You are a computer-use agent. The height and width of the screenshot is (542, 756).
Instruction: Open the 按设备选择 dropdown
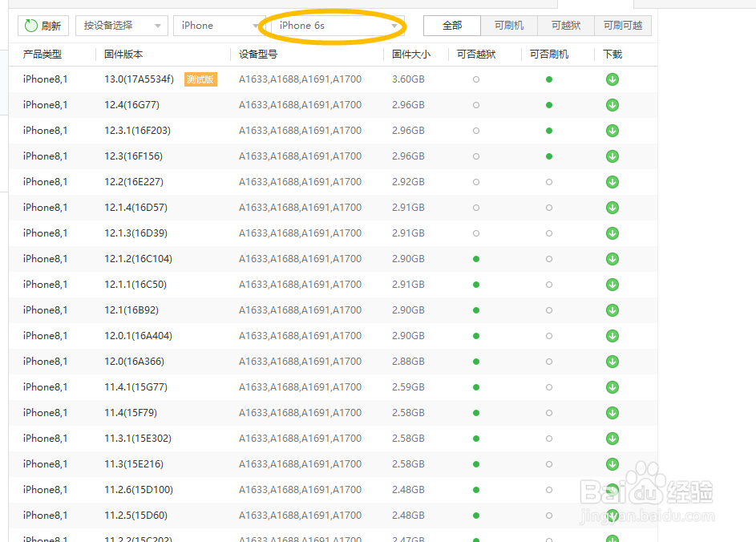click(122, 26)
